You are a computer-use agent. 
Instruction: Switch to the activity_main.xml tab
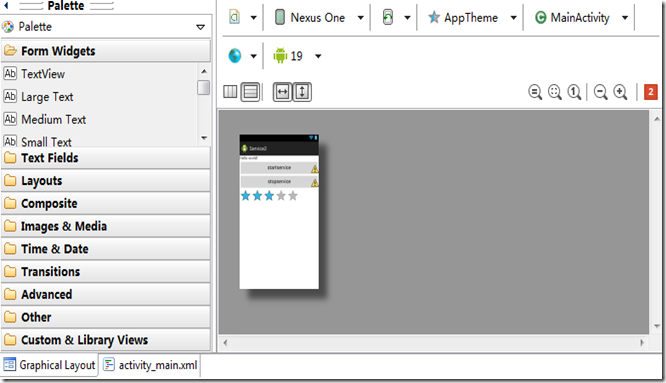(150, 365)
